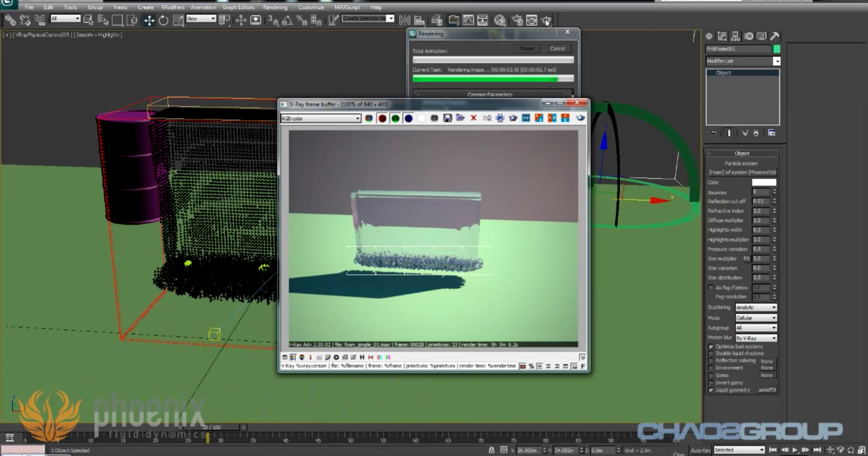868x456 pixels.
Task: Click the Select and Link chain icon
Action: [x=10, y=20]
